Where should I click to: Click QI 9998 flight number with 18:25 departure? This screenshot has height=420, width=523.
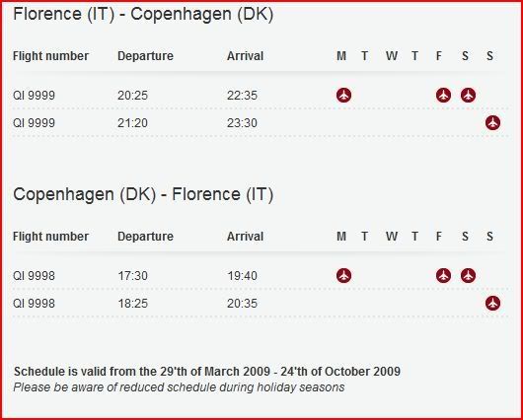tap(34, 304)
